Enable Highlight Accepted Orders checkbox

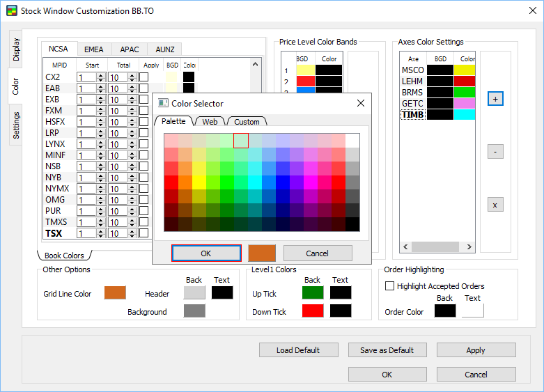tap(390, 286)
